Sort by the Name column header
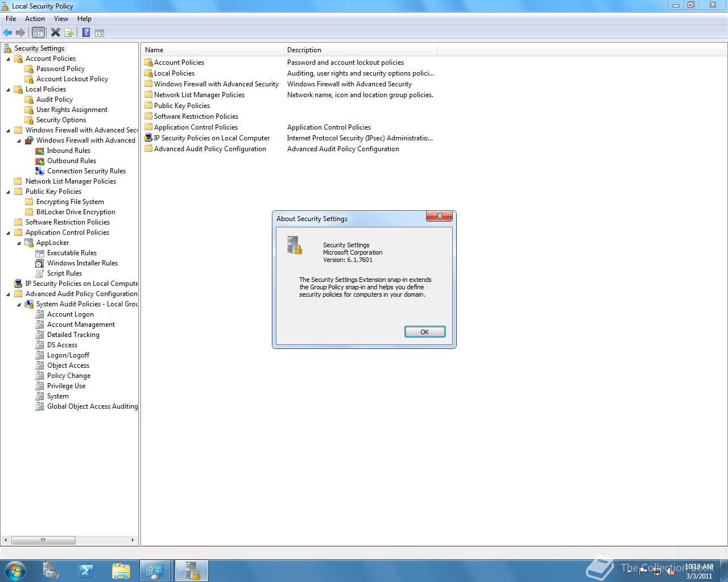Screen dimensions: 728x582 (212, 50)
